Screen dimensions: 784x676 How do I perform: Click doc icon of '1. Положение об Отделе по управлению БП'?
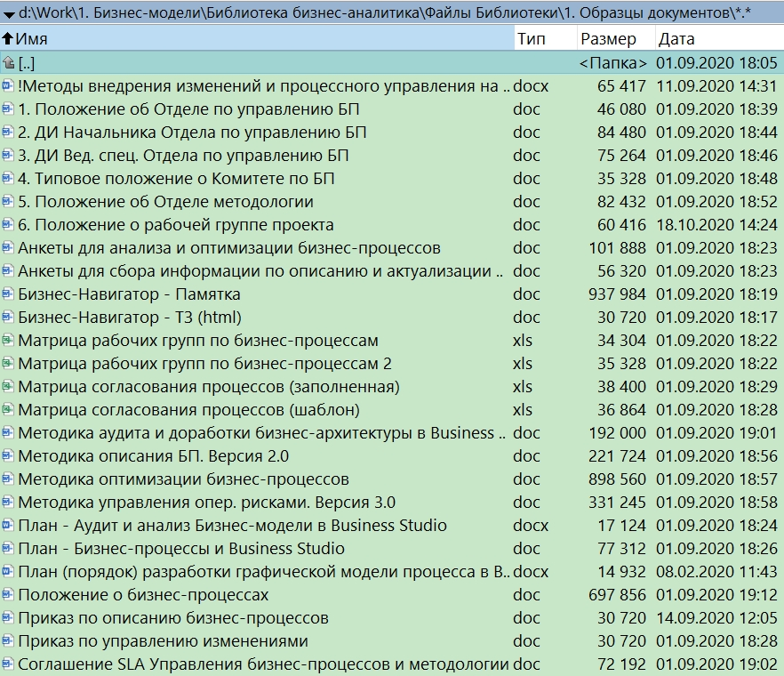click(x=7, y=109)
